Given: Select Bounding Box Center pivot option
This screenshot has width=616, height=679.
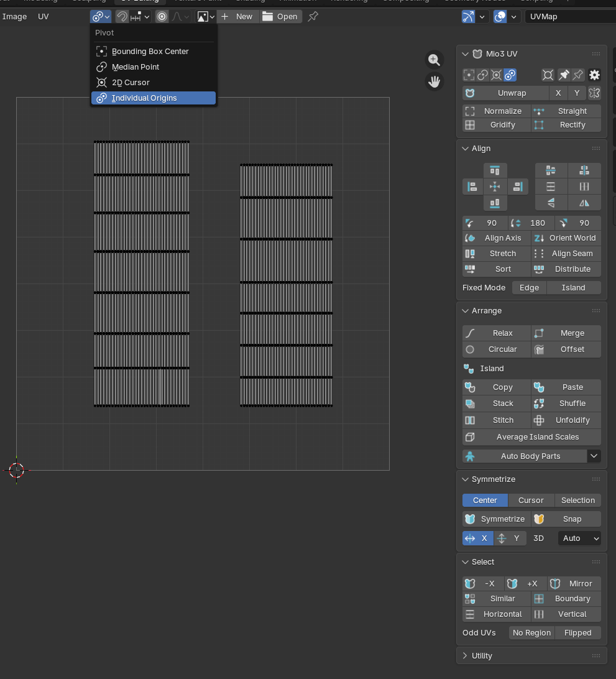Looking at the screenshot, I should coord(150,52).
